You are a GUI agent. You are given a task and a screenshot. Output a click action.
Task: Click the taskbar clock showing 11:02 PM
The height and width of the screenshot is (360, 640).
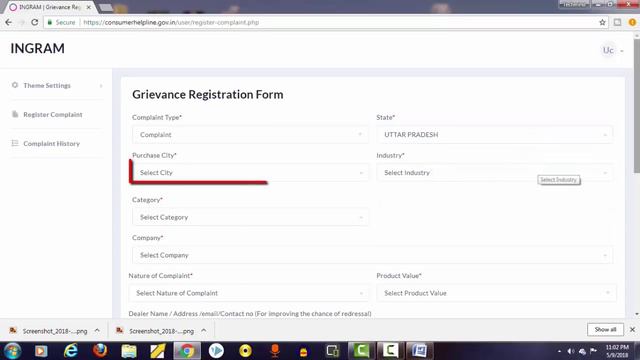(617, 351)
